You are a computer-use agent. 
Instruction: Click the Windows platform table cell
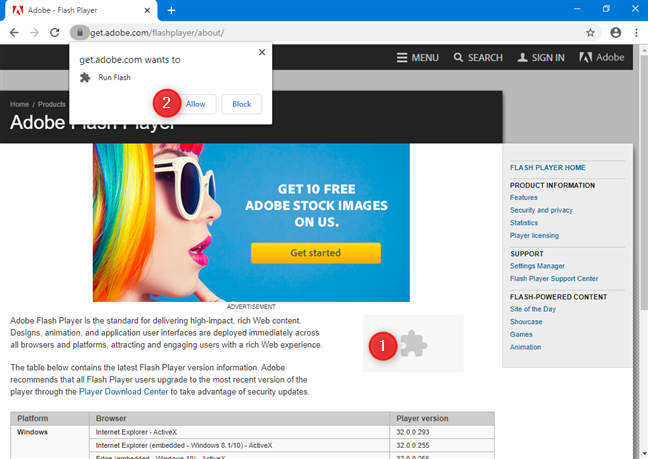(x=50, y=442)
